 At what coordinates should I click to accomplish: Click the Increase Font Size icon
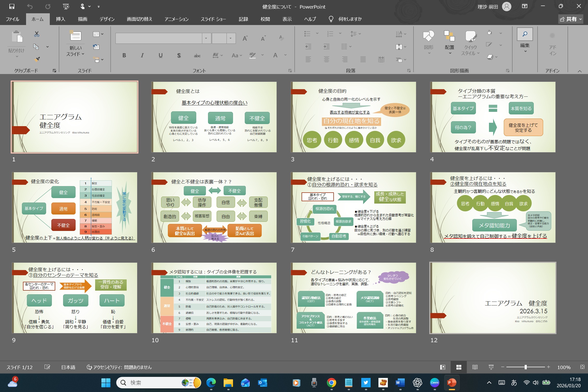coord(245,39)
